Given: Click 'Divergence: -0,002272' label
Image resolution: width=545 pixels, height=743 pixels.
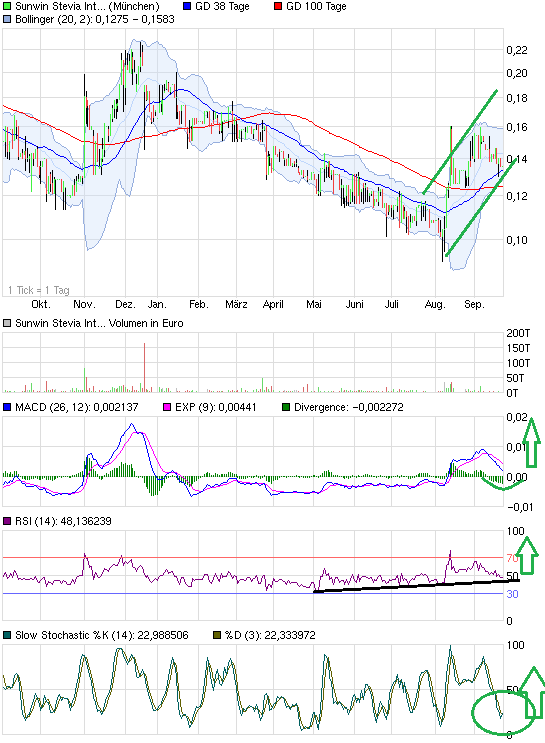Looking at the screenshot, I should pos(349,407).
